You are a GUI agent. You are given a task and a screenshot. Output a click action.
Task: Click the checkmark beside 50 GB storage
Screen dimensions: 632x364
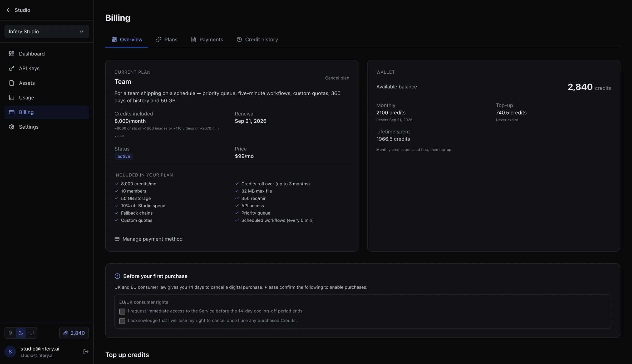tap(117, 198)
